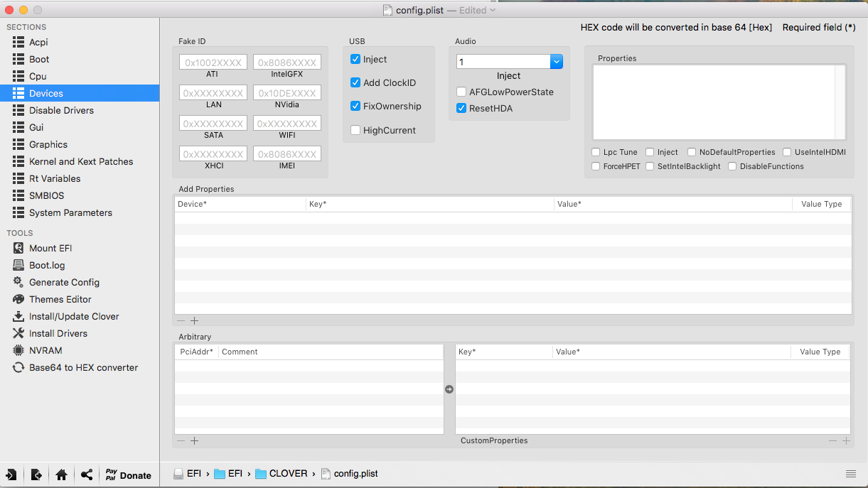Open the NVRAM chip icon
868x488 pixels.
point(18,350)
